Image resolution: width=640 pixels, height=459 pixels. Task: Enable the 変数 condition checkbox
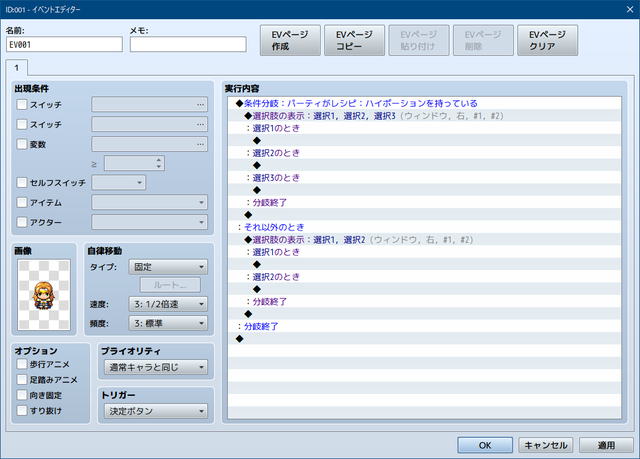[x=22, y=144]
